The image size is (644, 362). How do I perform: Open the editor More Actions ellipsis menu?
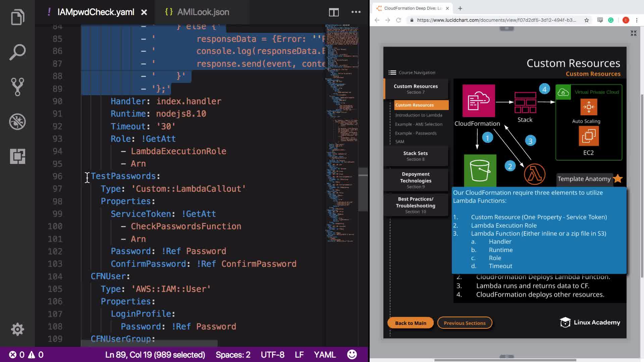tap(356, 12)
